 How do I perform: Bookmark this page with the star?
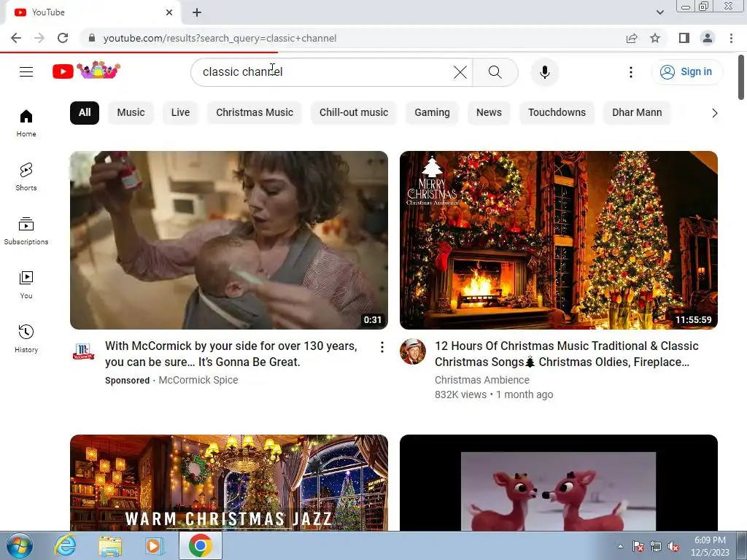tap(655, 38)
